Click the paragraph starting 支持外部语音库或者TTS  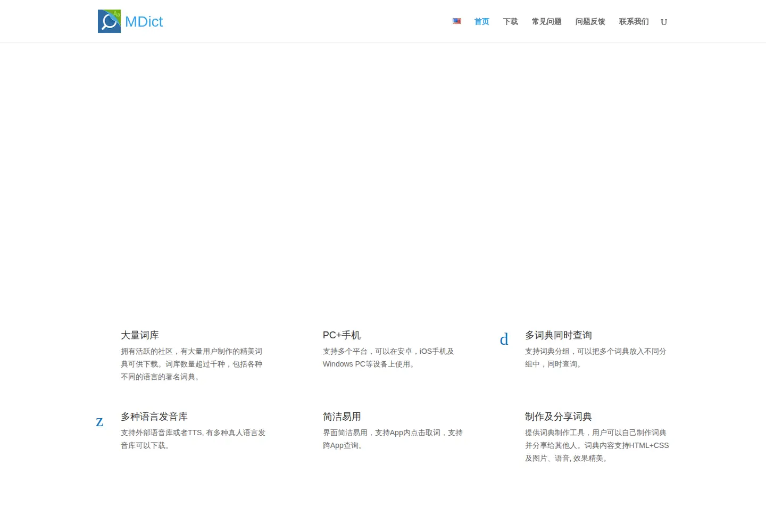click(x=193, y=439)
